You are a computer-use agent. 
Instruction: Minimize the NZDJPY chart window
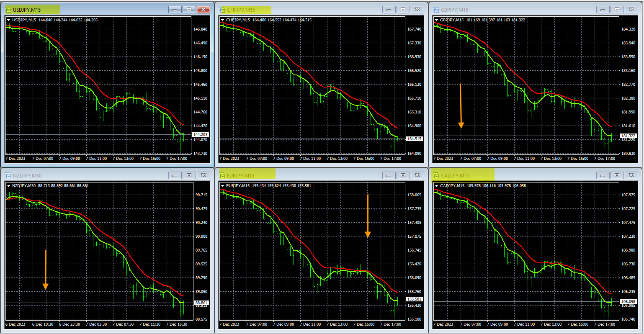(x=175, y=175)
